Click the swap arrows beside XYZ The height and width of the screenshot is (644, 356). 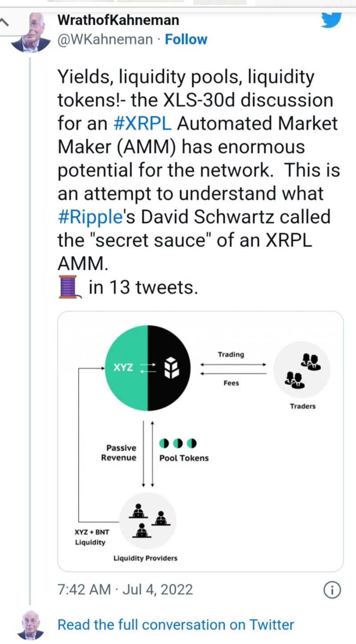click(148, 368)
